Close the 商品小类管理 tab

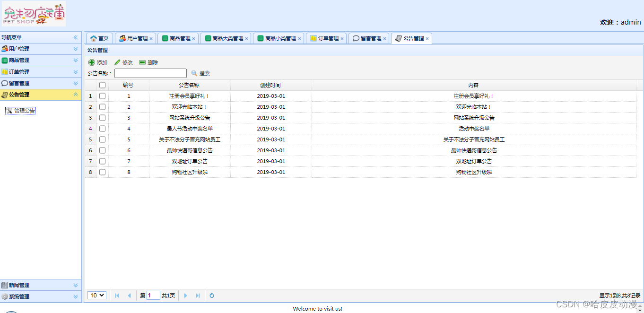point(299,39)
